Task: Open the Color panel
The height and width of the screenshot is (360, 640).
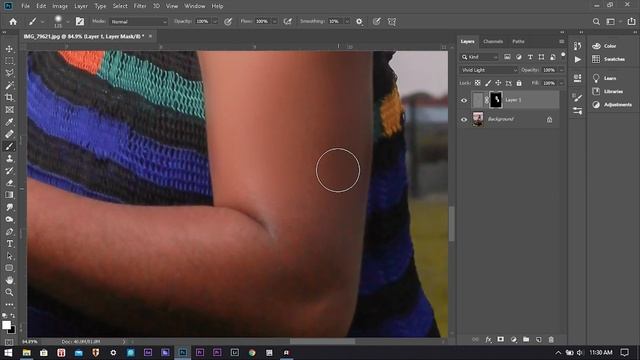Action: pos(604,46)
